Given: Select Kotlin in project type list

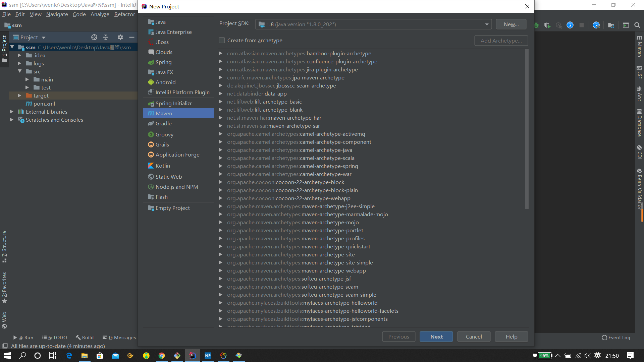Looking at the screenshot, I should pyautogui.click(x=163, y=166).
